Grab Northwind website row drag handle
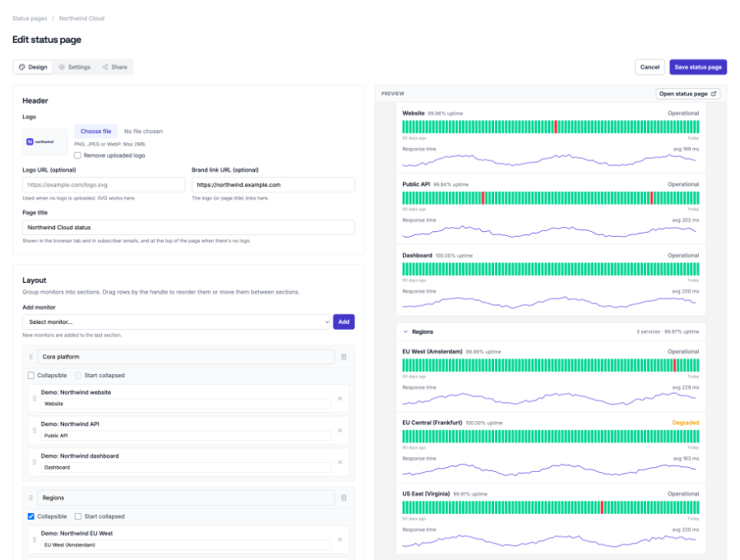 tap(35, 399)
